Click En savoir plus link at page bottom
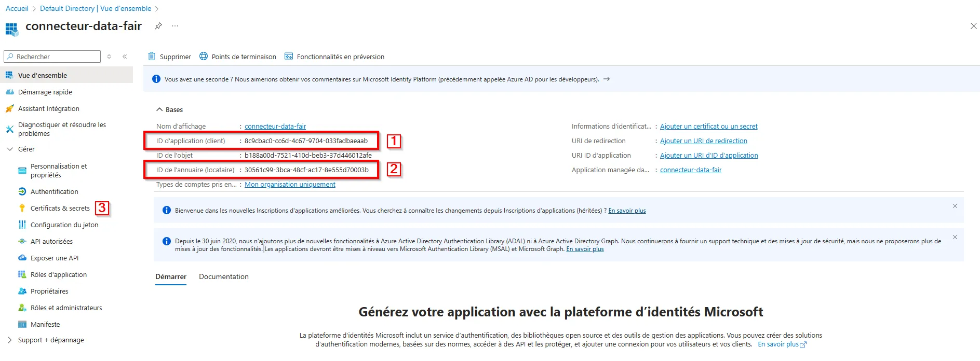 click(x=782, y=344)
